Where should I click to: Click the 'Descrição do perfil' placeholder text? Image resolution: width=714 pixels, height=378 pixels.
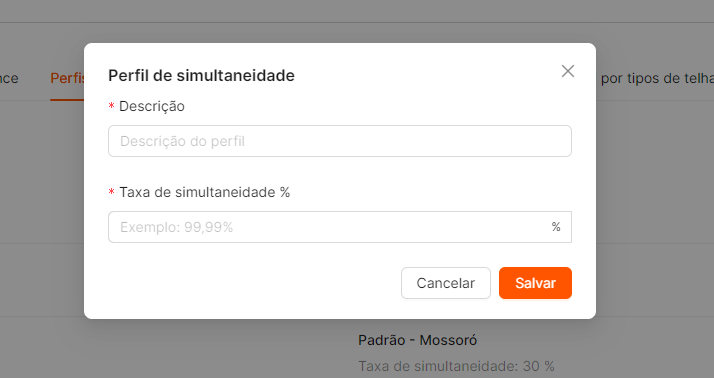click(182, 141)
